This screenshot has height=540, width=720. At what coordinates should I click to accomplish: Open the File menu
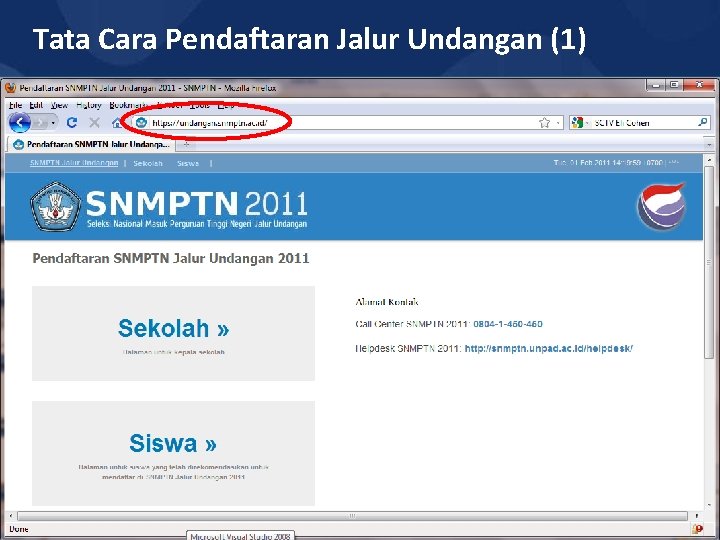(x=15, y=105)
